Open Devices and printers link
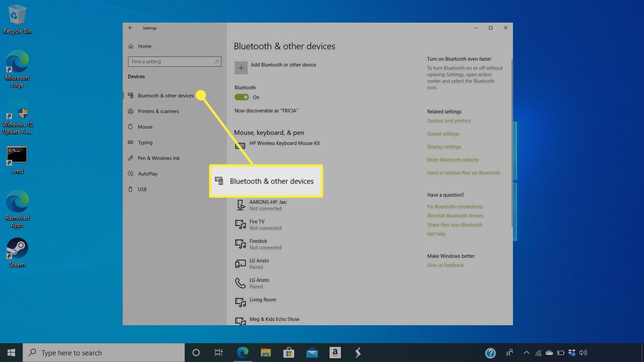 pos(449,121)
